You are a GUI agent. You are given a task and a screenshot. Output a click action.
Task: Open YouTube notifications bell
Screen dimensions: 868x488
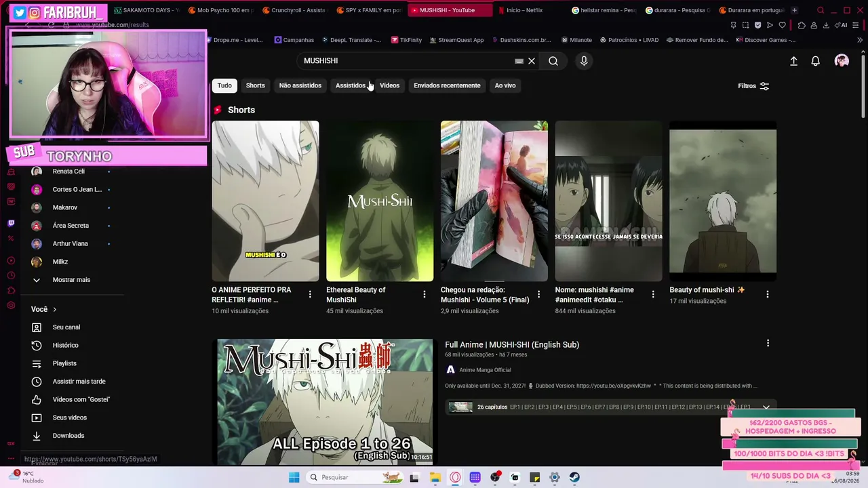pos(816,61)
